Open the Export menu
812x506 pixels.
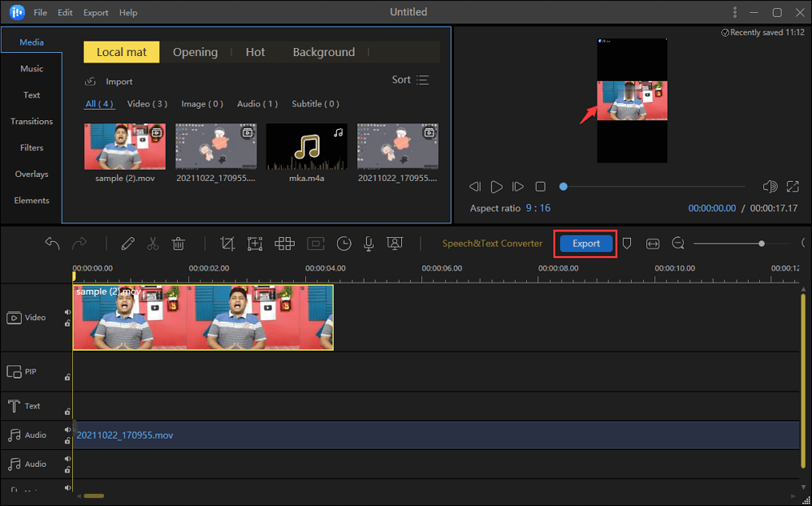(x=95, y=13)
